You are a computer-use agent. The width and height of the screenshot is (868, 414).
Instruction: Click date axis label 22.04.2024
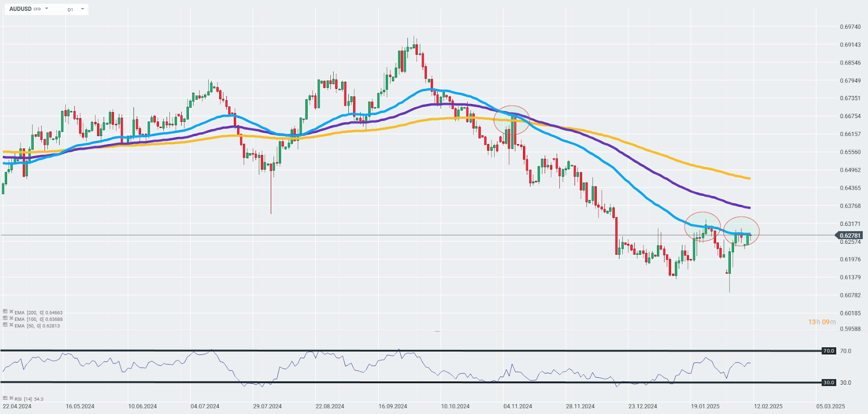point(17,406)
